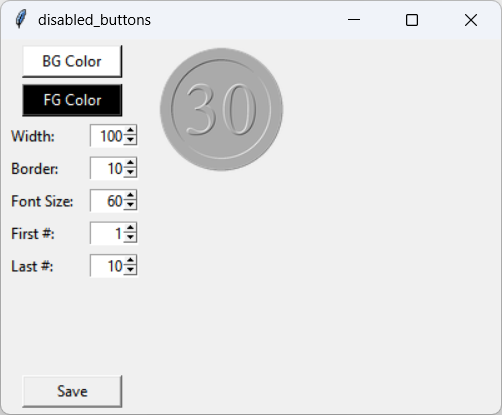502x415 pixels.
Task: Increase the First # value with up arrow
Action: click(x=130, y=228)
